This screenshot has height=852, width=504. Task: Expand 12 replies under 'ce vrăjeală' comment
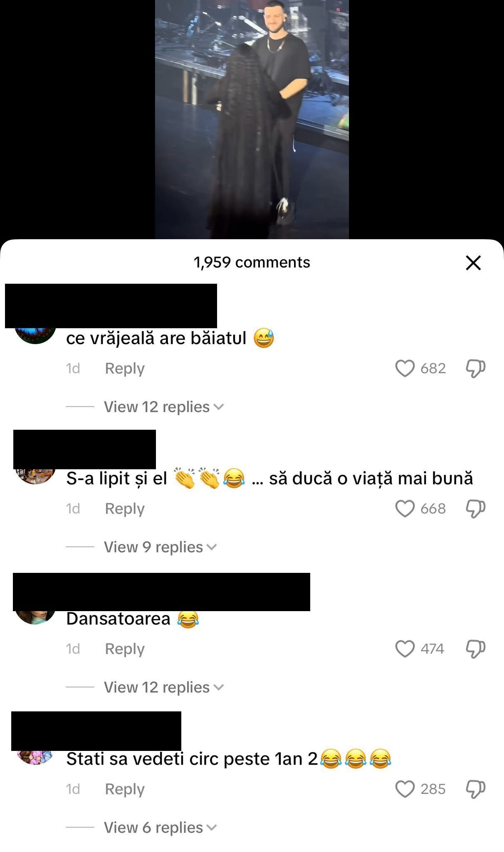click(164, 406)
